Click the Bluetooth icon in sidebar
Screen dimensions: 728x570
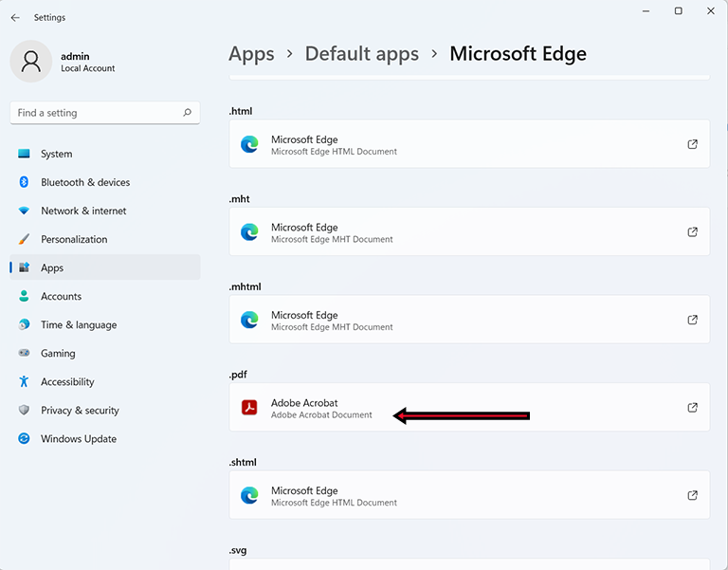click(x=24, y=182)
